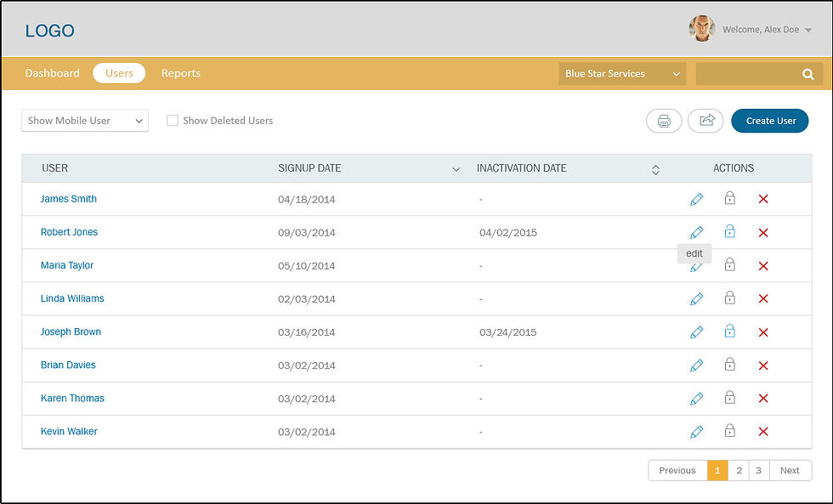Viewport: 833px width, 504px height.
Task: Open Linda Williams' profile link
Action: (72, 298)
